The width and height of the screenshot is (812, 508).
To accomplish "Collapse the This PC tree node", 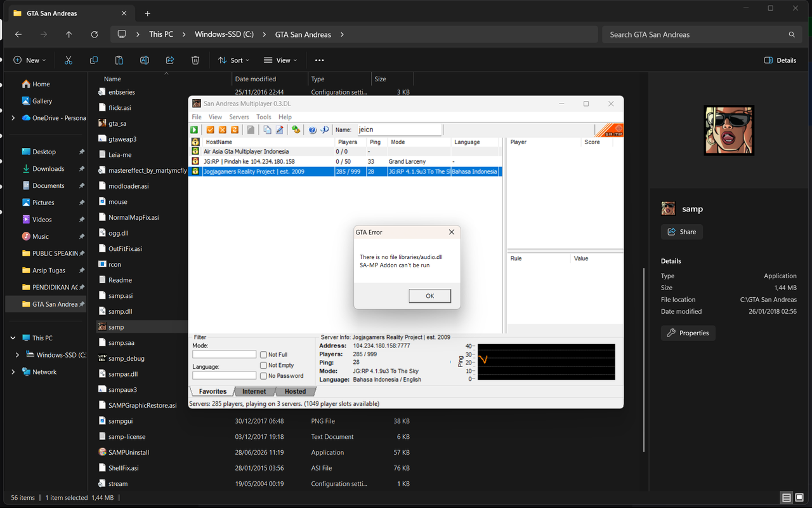I will coord(13,338).
